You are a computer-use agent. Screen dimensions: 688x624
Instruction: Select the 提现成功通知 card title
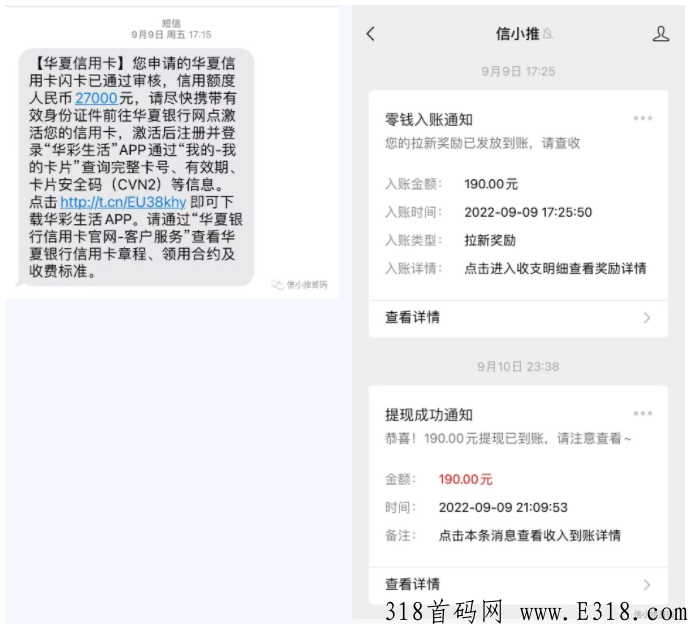429,415
